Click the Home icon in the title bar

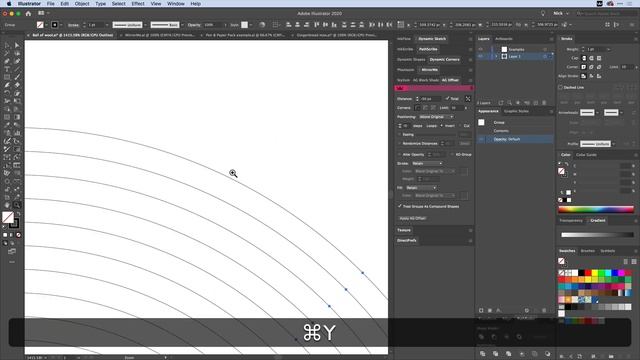pyautogui.click(x=28, y=13)
